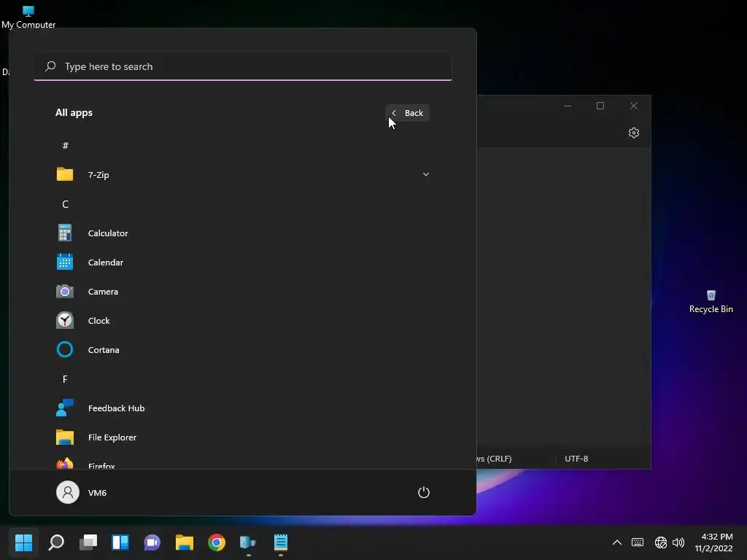Click the Type here to search field
This screenshot has height=560, width=747.
pos(243,66)
